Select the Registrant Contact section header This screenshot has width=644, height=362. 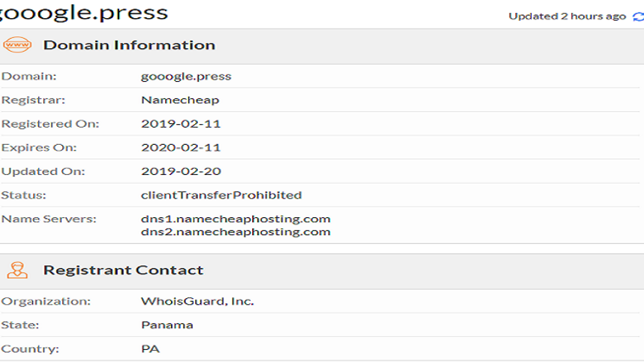click(123, 270)
